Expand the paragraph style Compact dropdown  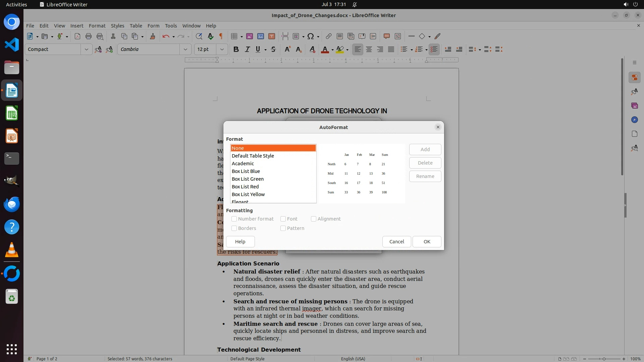[x=86, y=49]
